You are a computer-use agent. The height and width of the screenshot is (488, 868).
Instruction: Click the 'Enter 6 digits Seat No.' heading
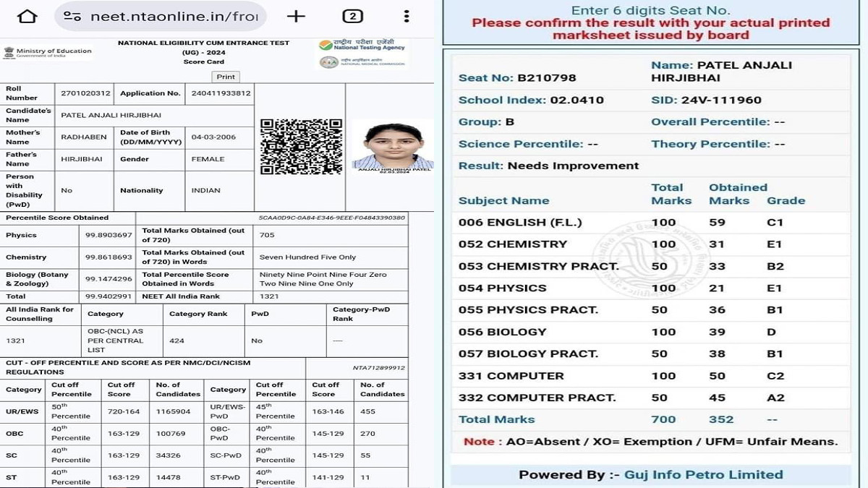[650, 10]
